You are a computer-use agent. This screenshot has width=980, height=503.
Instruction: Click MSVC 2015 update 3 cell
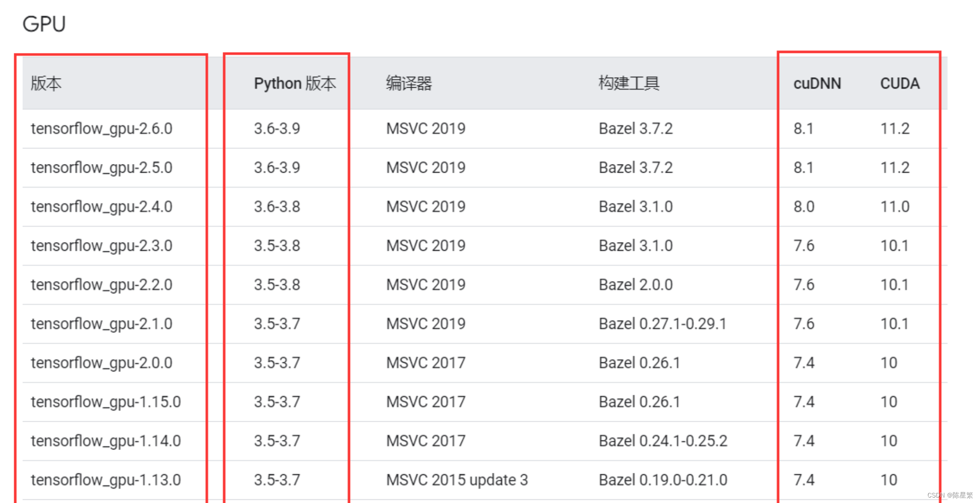point(456,480)
